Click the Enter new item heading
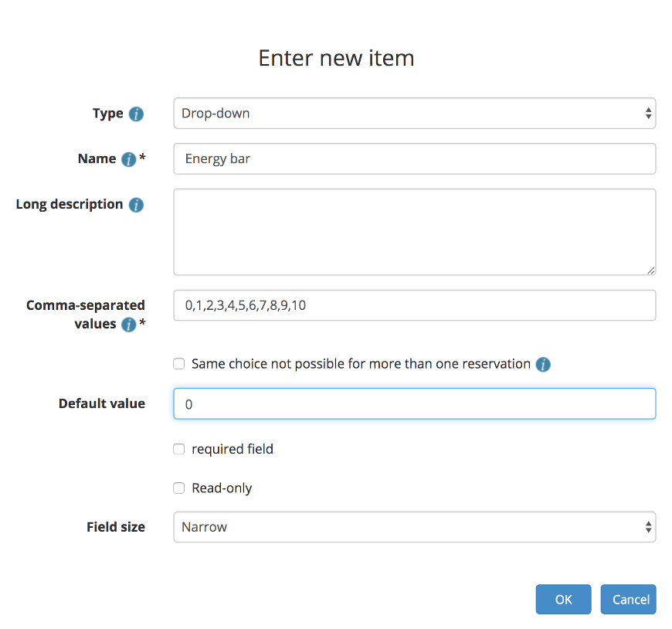The width and height of the screenshot is (672, 629). click(x=336, y=58)
